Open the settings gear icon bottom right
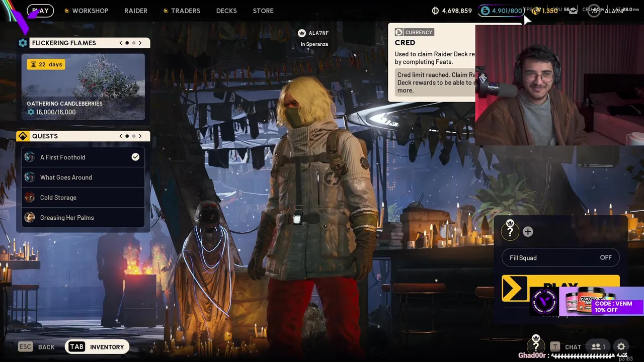 (621, 347)
